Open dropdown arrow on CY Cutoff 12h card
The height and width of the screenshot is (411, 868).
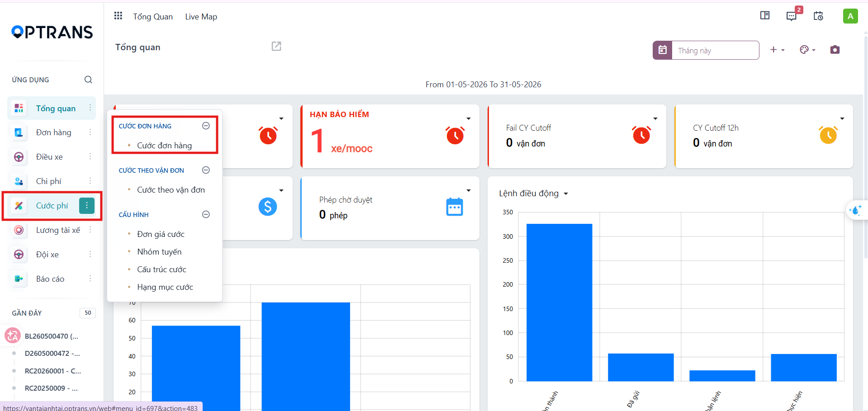pos(842,118)
